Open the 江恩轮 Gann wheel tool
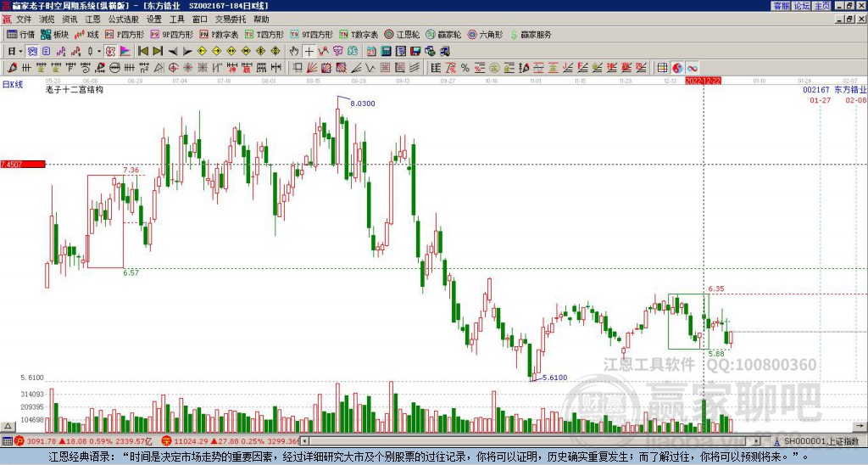This screenshot has width=868, height=465. tap(401, 35)
